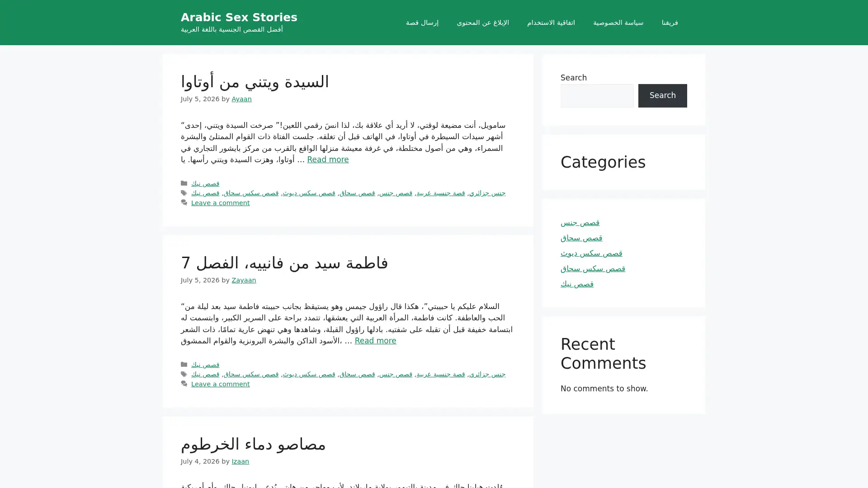Open the 'الإبلاغ عن المحتوى' menu item
Screen dimensions: 868x488
[482, 23]
